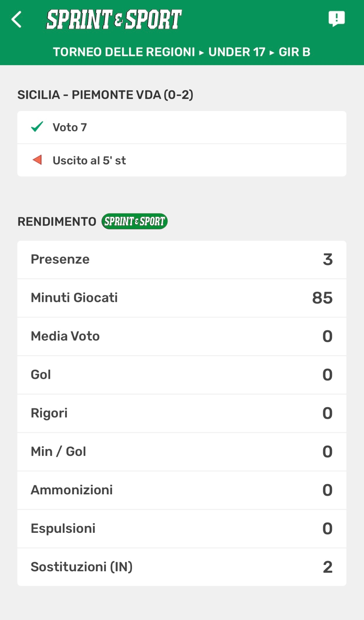Open the report issue speech bubble icon

(336, 19)
